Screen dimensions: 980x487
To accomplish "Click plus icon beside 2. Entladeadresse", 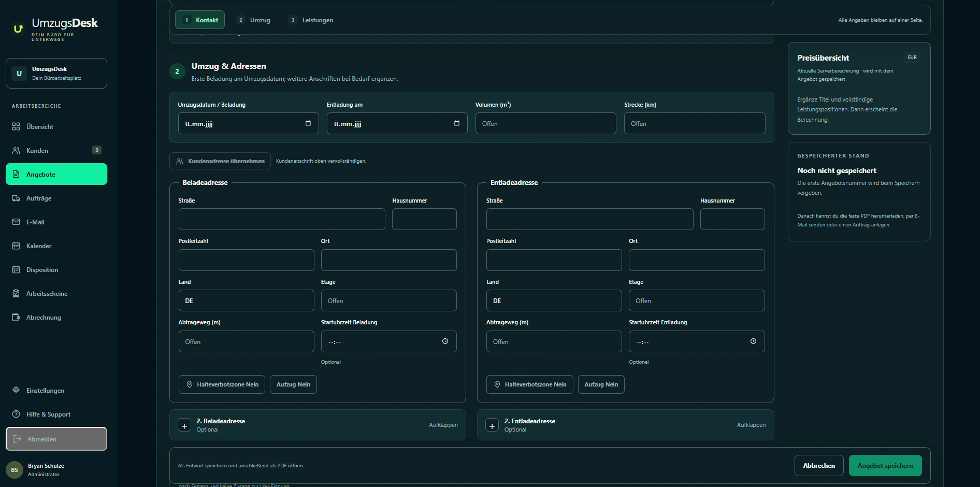I will (x=492, y=425).
